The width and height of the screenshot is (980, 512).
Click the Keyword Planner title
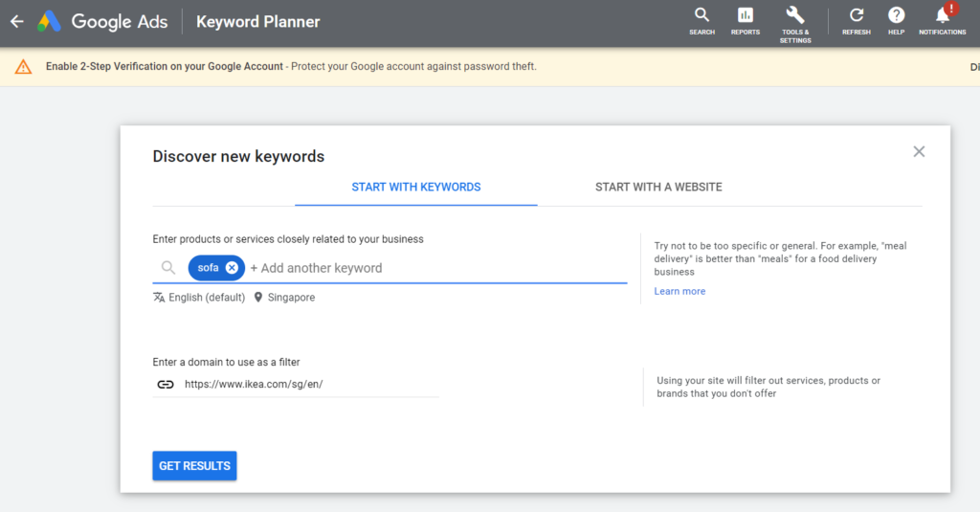tap(258, 22)
